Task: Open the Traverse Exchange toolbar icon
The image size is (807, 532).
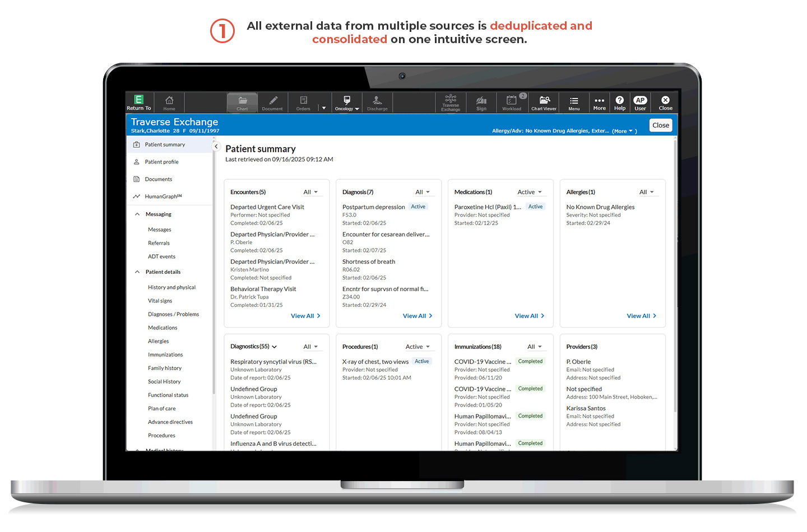Action: pos(450,102)
